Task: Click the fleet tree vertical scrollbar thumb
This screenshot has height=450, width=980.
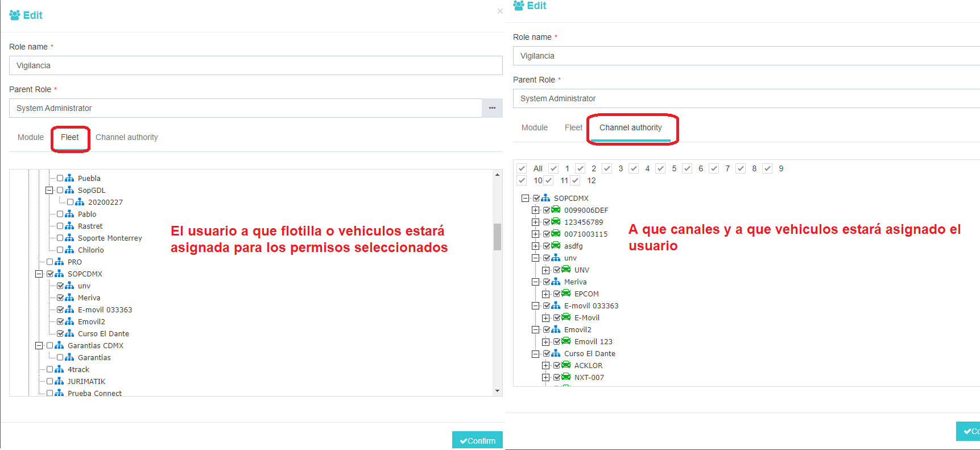Action: pos(497,236)
